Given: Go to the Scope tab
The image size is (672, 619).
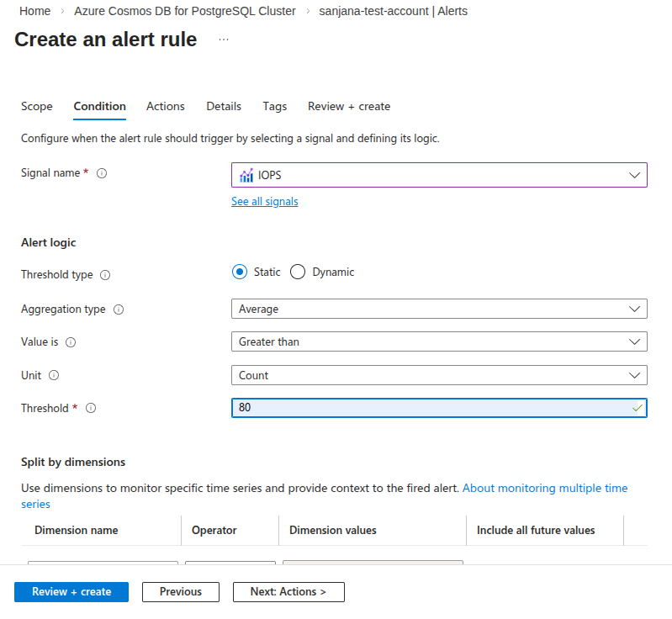Looking at the screenshot, I should [37, 106].
